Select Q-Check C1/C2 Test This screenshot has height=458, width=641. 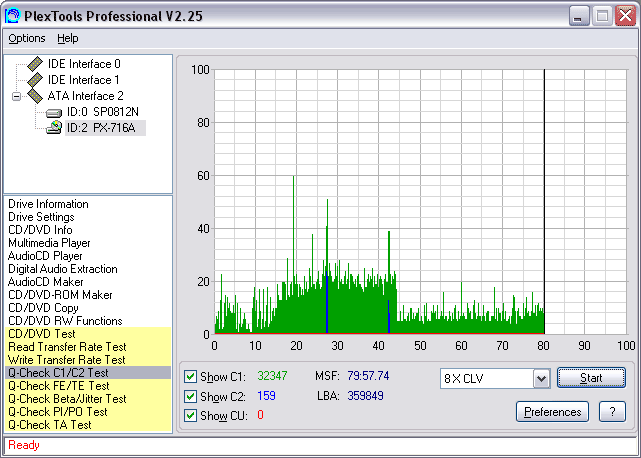click(88, 373)
